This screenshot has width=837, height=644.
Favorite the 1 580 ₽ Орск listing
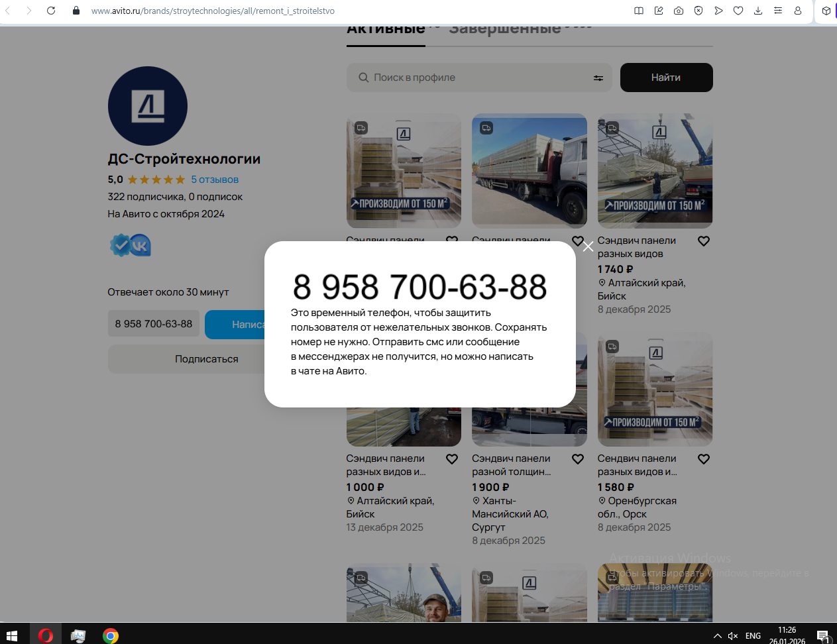(704, 459)
